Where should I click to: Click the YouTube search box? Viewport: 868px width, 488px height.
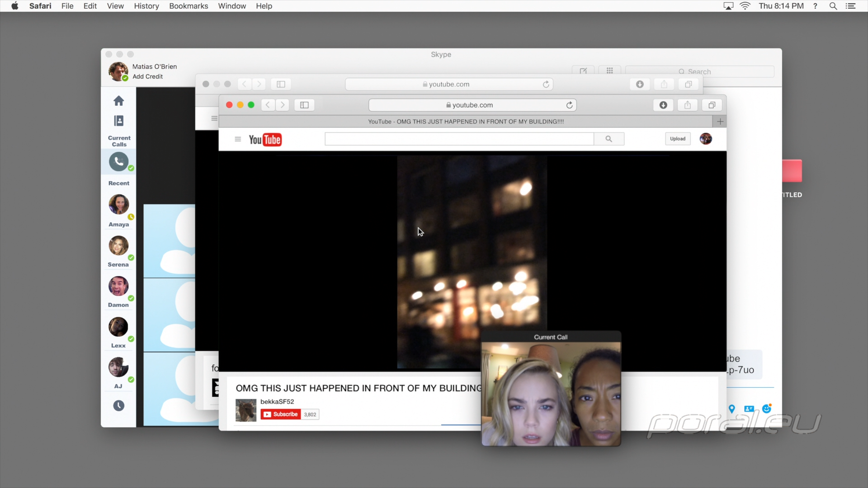click(x=459, y=139)
